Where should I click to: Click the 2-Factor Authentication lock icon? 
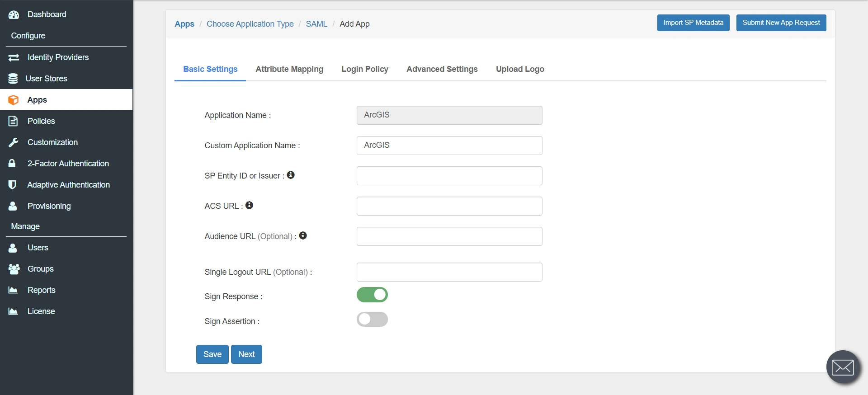click(x=12, y=164)
